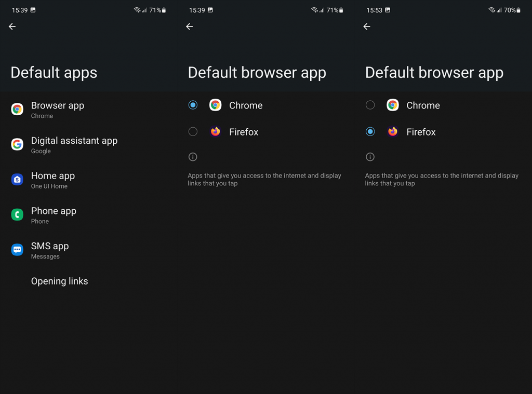Go back from the Default apps screen

pyautogui.click(x=12, y=26)
